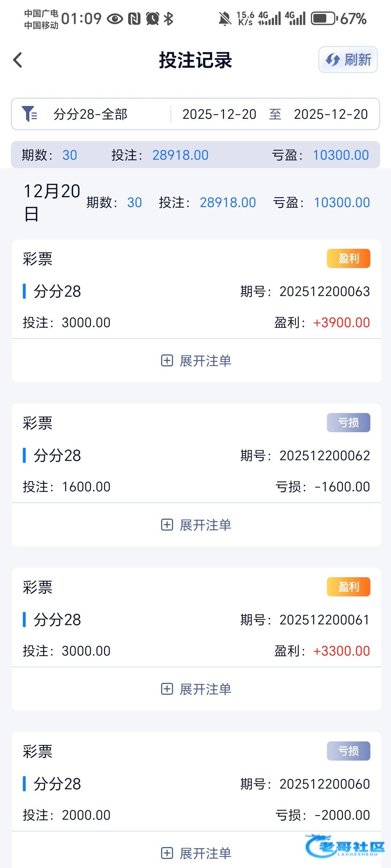The width and height of the screenshot is (391, 868).
Task: Tap 盈利 badge on period 202512200063 card
Action: coord(348,259)
